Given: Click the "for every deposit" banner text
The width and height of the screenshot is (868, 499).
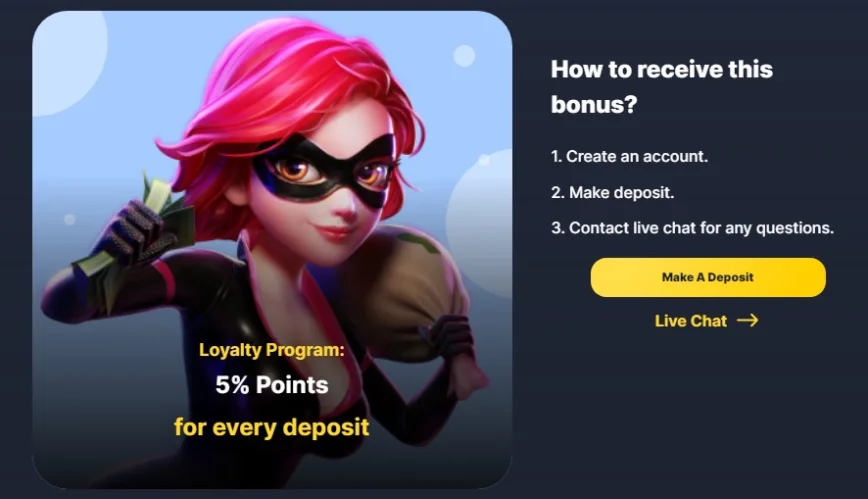Looking at the screenshot, I should [272, 428].
